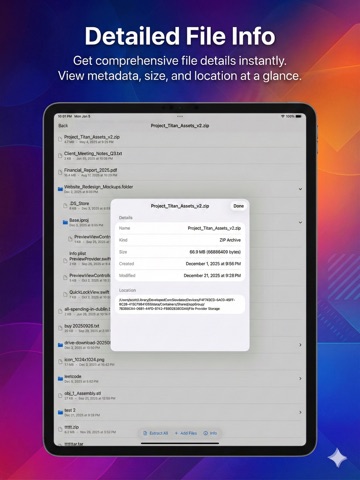Image resolution: width=360 pixels, height=480 pixels.
Task: Click the Modified date December 21, 2025
Action: tap(212, 276)
